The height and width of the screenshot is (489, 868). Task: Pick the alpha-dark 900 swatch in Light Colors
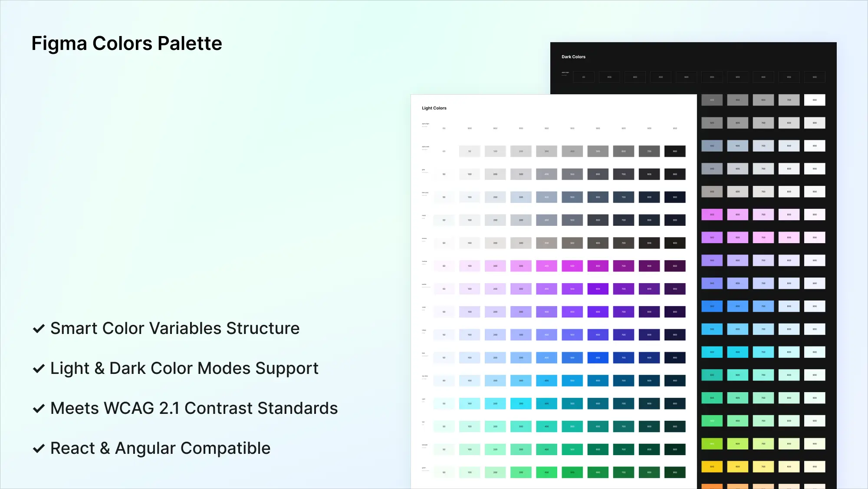(x=675, y=151)
